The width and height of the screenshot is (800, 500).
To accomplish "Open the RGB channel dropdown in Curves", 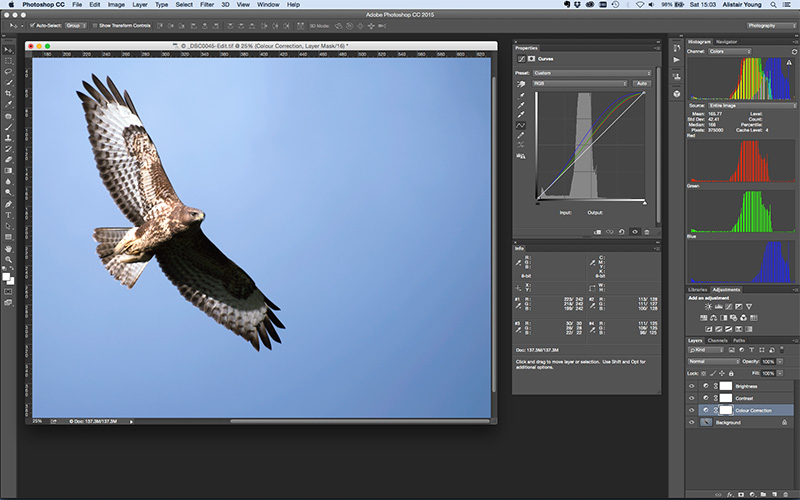I will pyautogui.click(x=580, y=84).
